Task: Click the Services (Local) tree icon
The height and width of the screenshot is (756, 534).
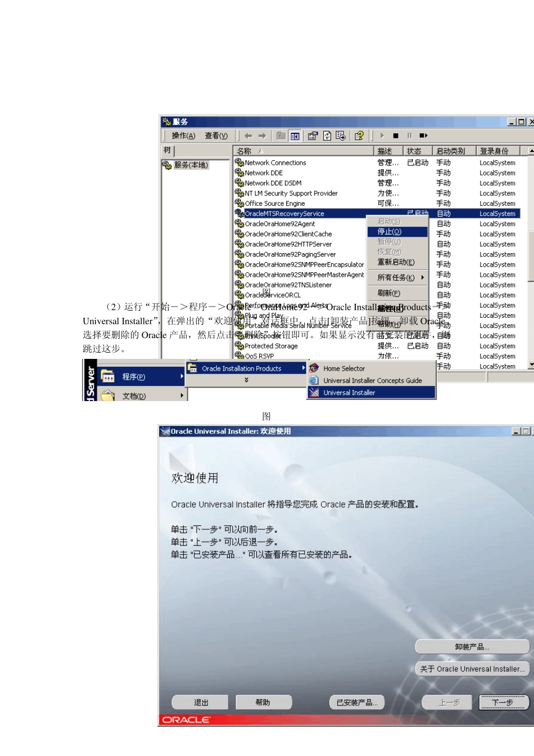Action: tap(167, 165)
